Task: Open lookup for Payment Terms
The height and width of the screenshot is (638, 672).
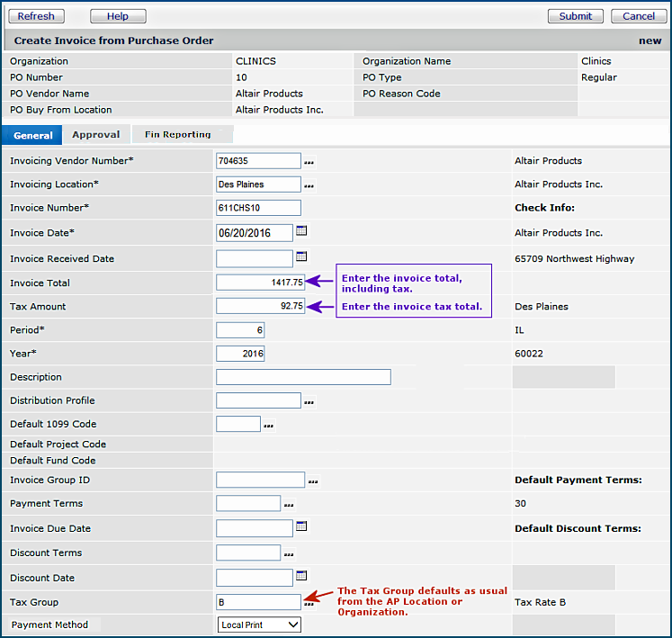Action: click(289, 505)
